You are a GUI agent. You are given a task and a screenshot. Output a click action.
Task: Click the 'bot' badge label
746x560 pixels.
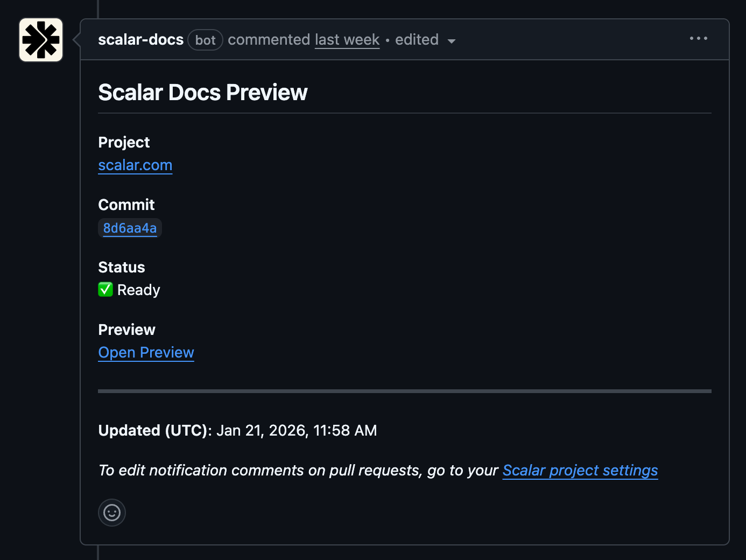(x=205, y=40)
